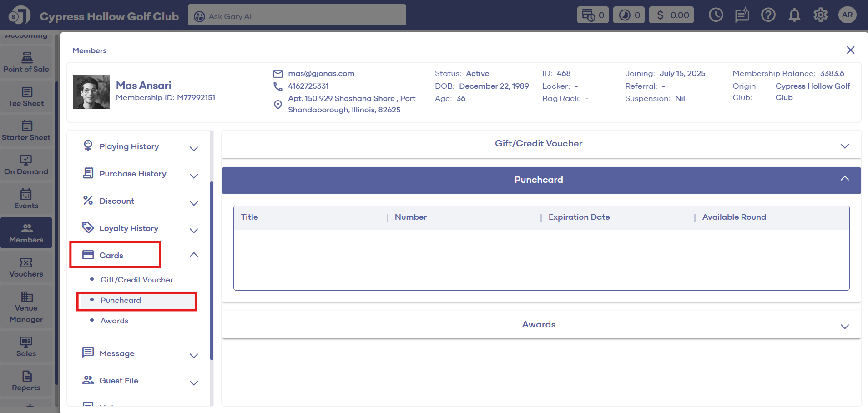
Task: Click the notification bell icon
Action: (x=794, y=15)
